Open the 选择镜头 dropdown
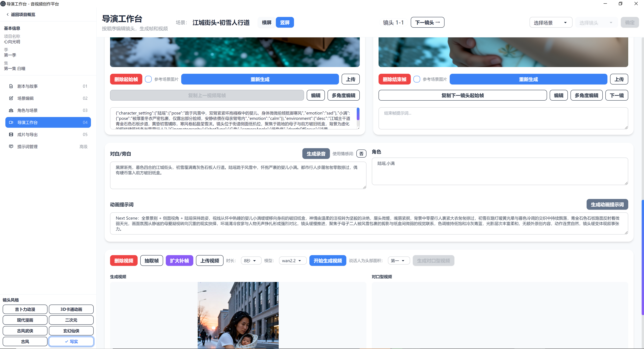This screenshot has width=644, height=349. click(596, 22)
